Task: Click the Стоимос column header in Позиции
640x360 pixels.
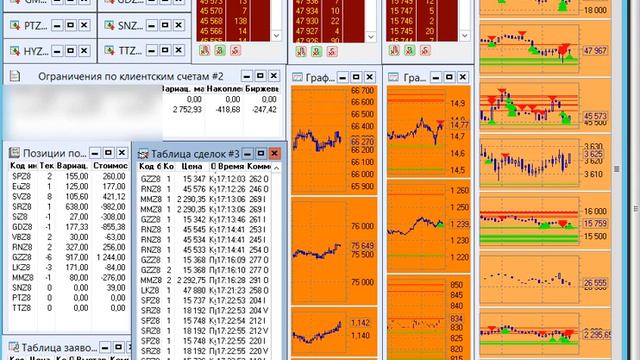Action: (110, 166)
